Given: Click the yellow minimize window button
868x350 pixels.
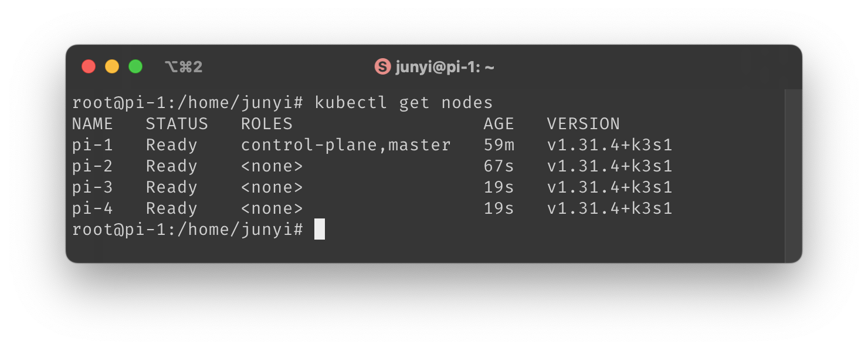Looking at the screenshot, I should [112, 67].
